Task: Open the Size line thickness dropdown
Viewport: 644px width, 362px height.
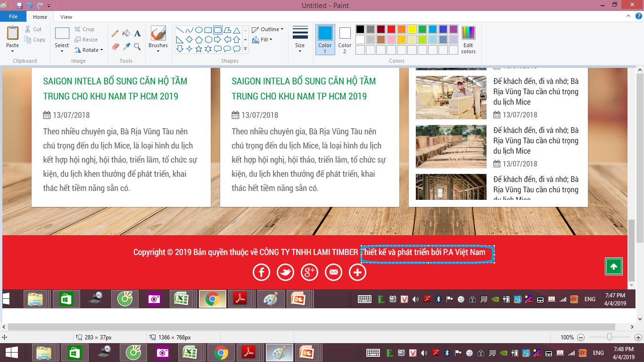Action: [x=300, y=39]
